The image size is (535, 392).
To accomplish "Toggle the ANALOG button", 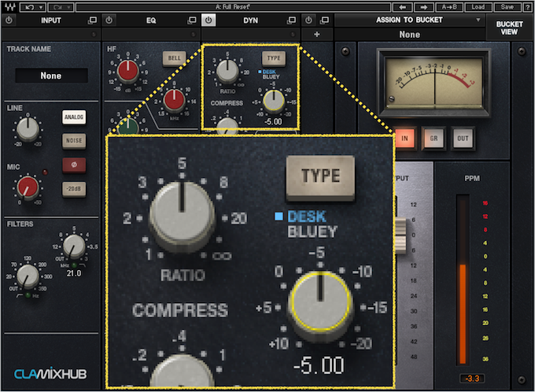I will coord(74,117).
